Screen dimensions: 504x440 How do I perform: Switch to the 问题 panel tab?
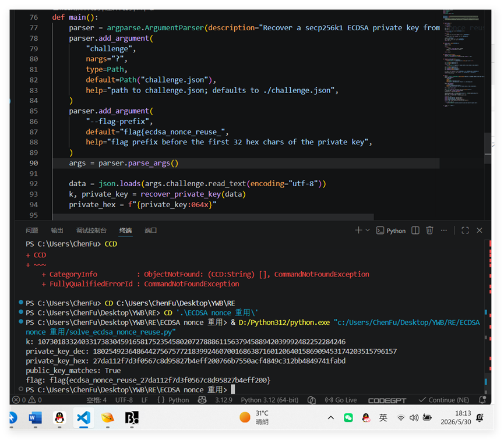[x=32, y=230]
